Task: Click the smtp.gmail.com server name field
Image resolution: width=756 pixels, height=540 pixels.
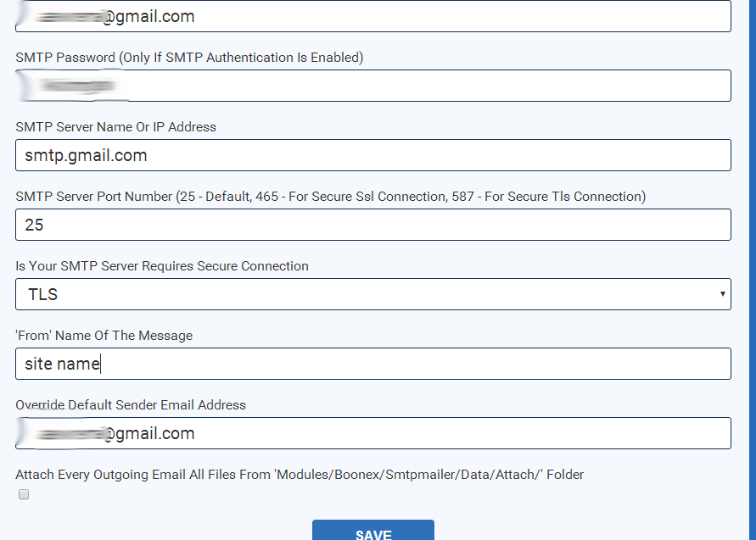Action: pos(373,155)
